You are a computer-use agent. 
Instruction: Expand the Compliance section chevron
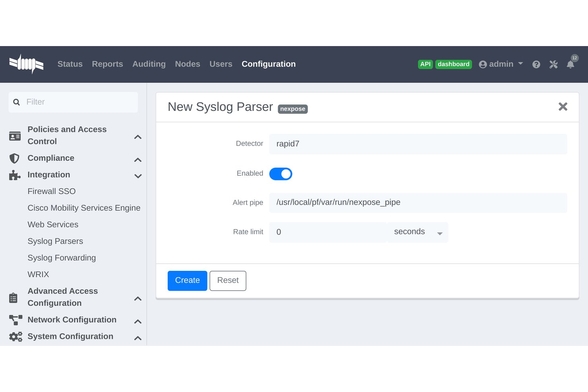138,160
